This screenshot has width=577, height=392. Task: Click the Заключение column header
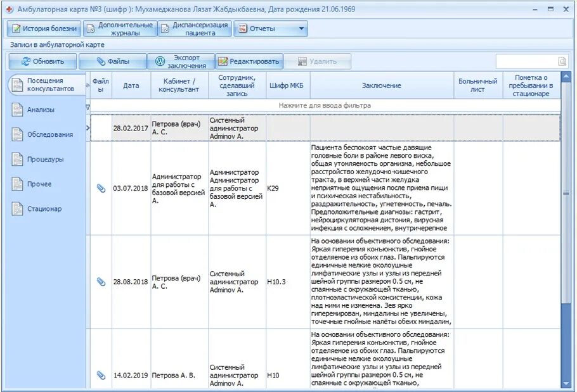tap(382, 85)
